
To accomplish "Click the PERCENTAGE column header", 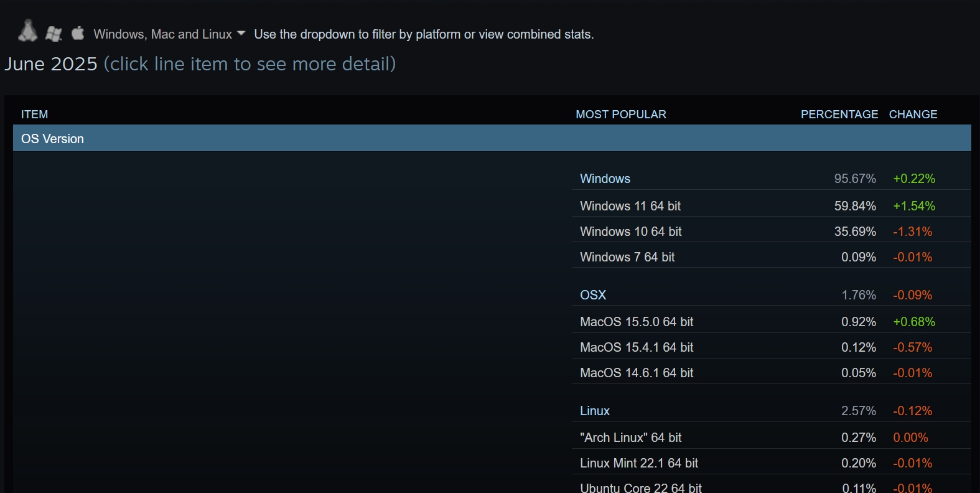I will click(839, 115).
